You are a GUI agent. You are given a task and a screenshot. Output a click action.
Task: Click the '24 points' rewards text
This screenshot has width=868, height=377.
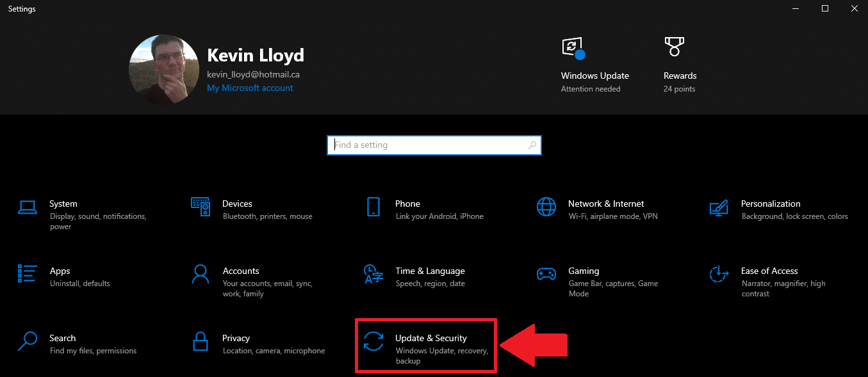[x=680, y=89]
